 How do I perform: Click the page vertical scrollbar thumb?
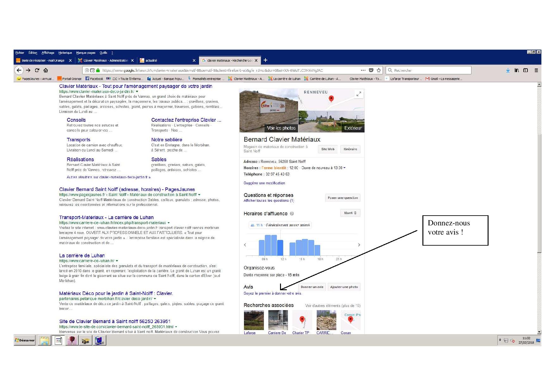click(x=539, y=193)
